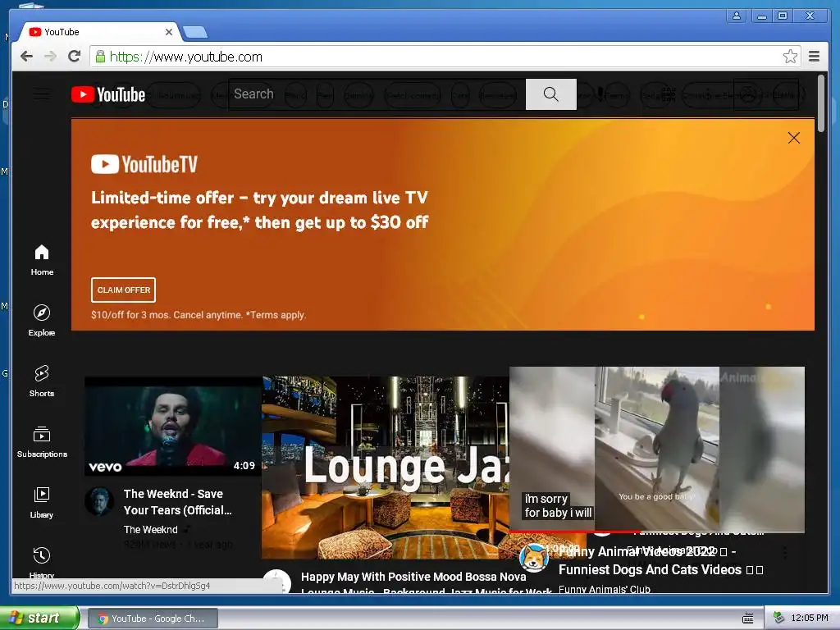Open the Lounge Jazz video thumbnail

(386, 467)
